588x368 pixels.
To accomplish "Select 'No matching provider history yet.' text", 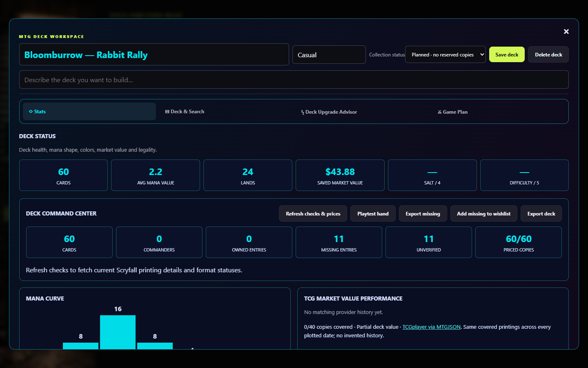I will click(343, 312).
